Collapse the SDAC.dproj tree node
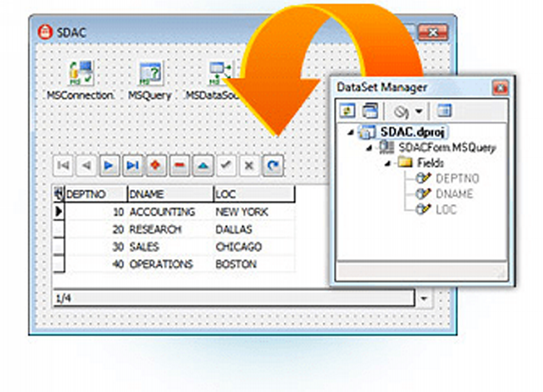543x392 pixels. [351, 132]
